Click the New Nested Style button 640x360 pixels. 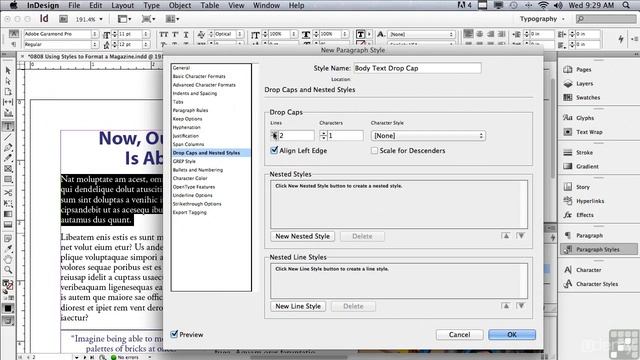(302, 236)
